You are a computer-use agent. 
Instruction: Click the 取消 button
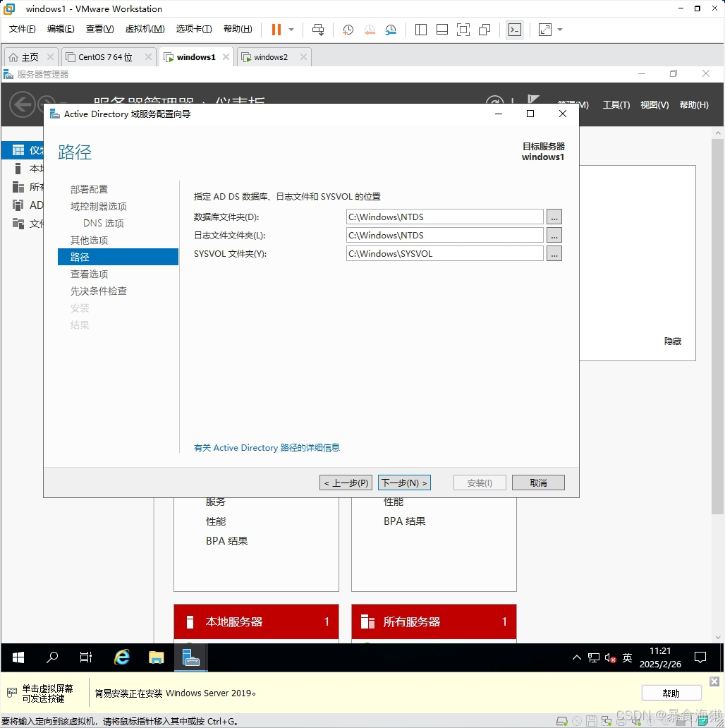pos(538,483)
